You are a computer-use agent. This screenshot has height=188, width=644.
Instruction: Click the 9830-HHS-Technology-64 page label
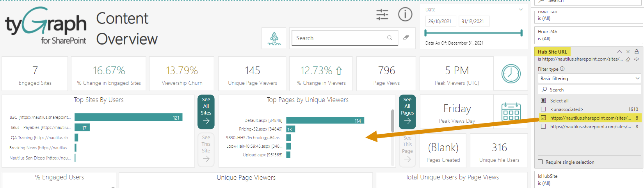[254, 138]
